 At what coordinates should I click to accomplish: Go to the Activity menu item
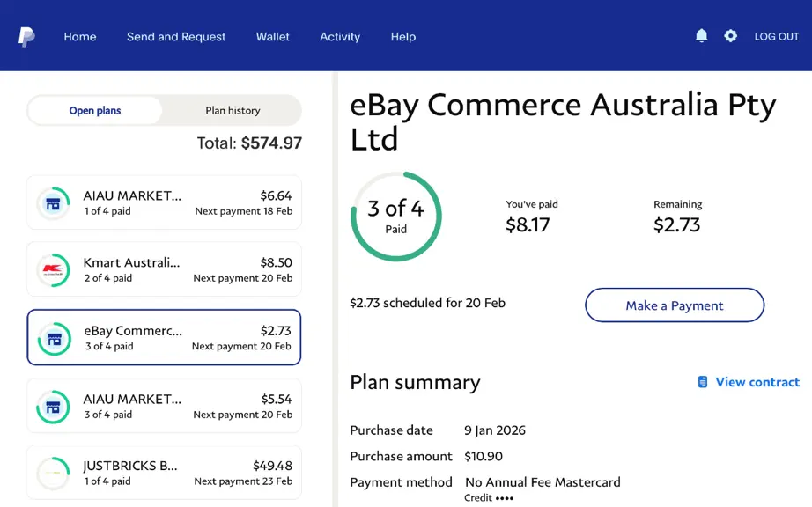pos(340,37)
